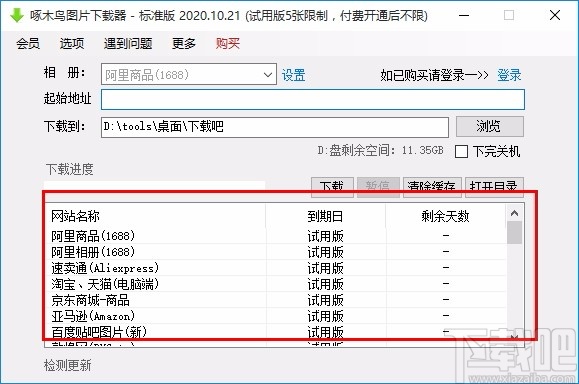Click the green download arrow app icon
This screenshot has width=579, height=384.
16,16
